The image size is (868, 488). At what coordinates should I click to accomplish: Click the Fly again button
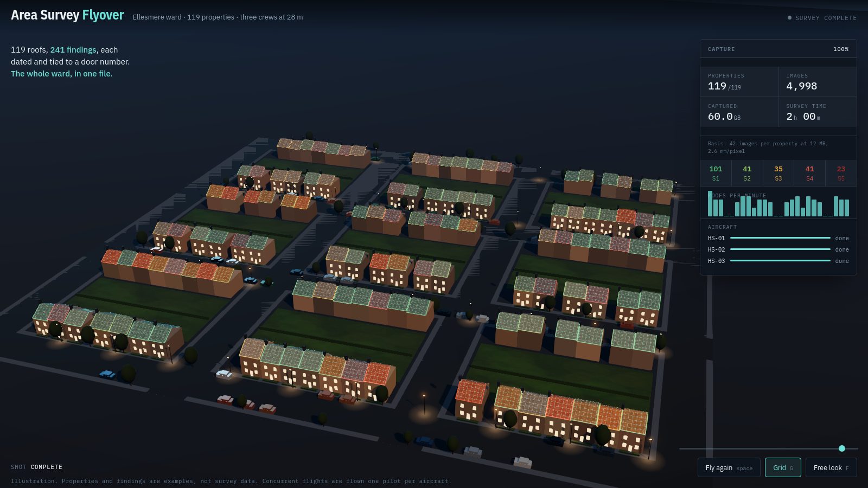coord(729,467)
